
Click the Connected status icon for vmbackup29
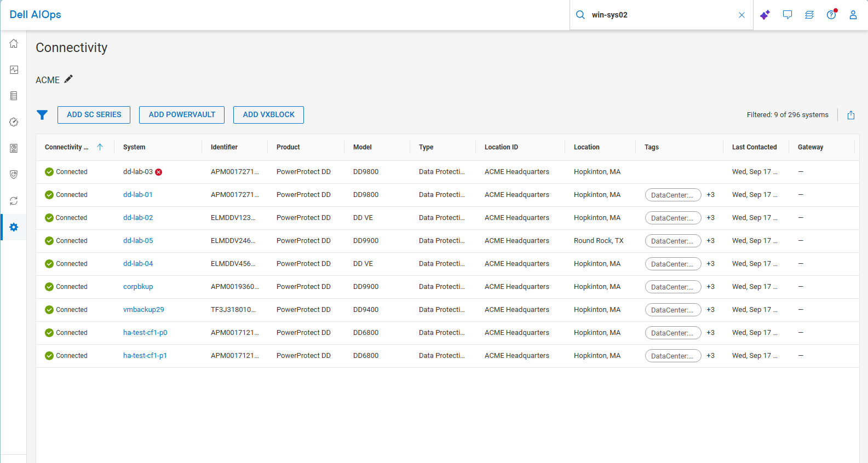(x=49, y=310)
